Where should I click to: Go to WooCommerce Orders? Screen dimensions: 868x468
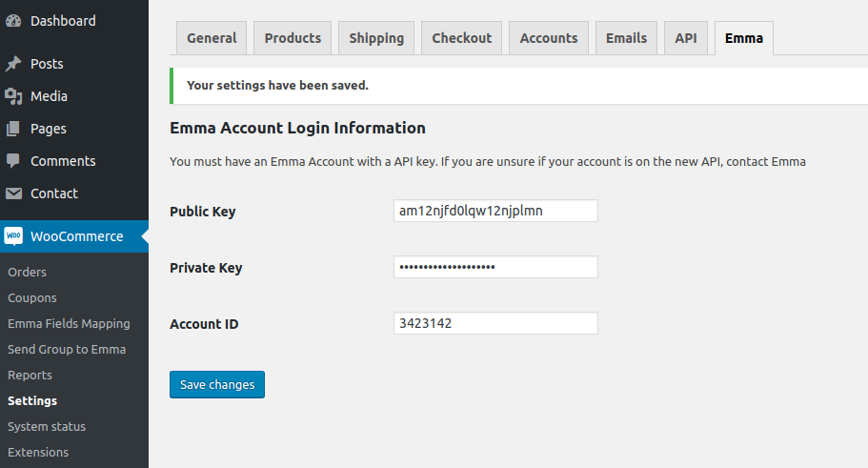pyautogui.click(x=27, y=272)
